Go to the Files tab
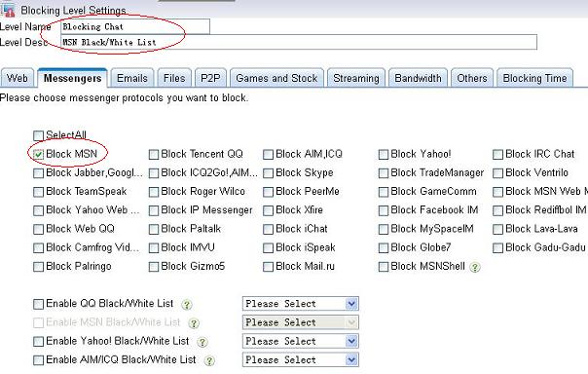This screenshot has width=588, height=374. (x=174, y=78)
